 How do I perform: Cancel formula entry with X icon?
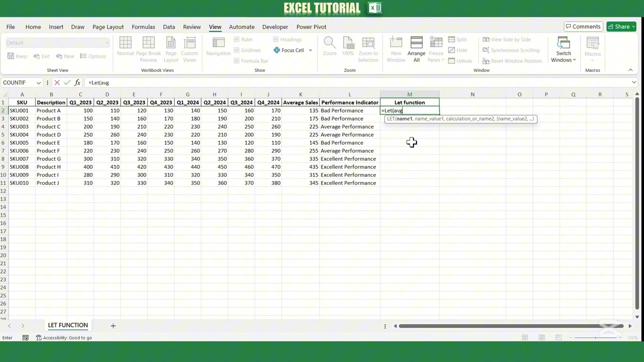[x=57, y=82]
